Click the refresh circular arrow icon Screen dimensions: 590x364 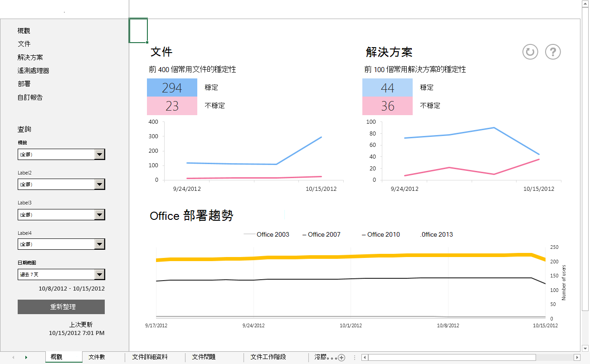(530, 52)
